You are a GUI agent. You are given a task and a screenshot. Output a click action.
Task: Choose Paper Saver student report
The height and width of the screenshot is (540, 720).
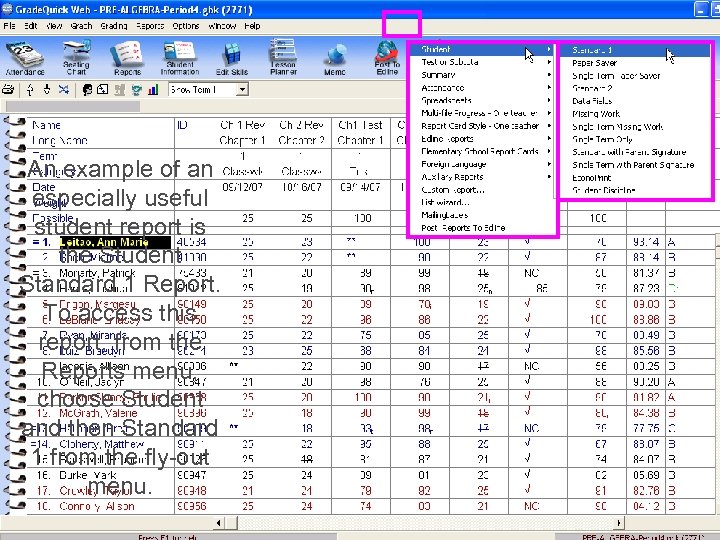click(594, 63)
